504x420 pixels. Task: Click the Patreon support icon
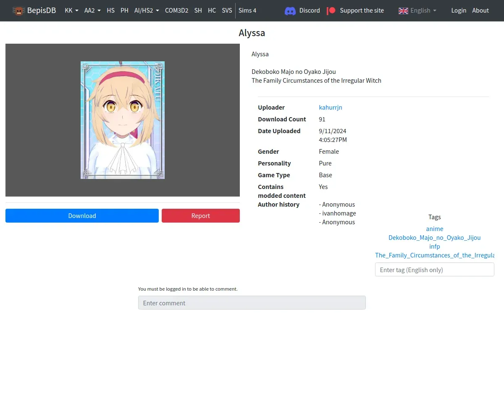pyautogui.click(x=331, y=10)
